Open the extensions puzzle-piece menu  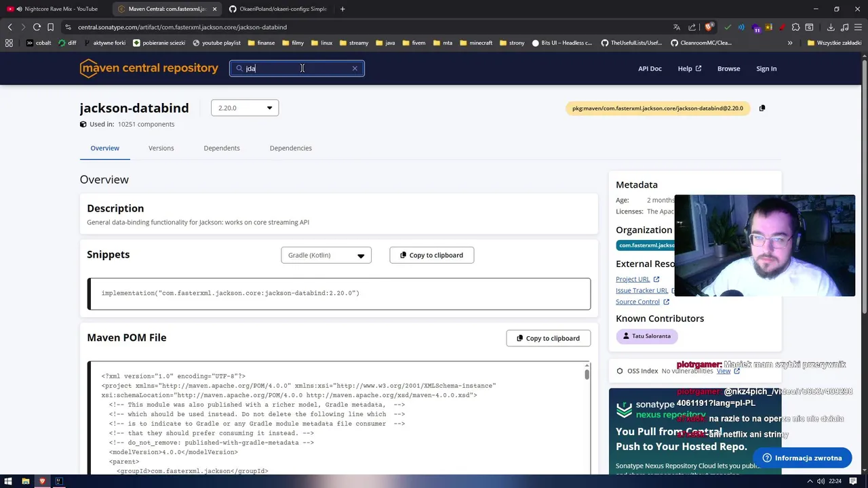[x=796, y=27]
